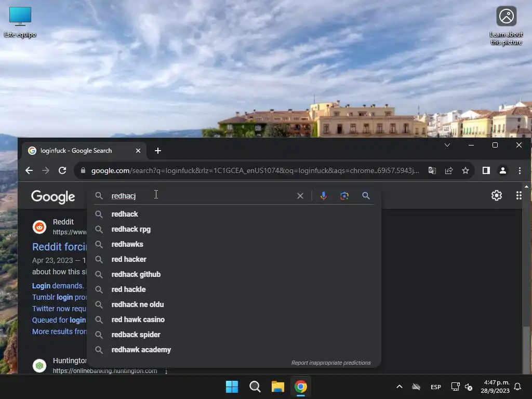Open Windows taskbar search

255,387
